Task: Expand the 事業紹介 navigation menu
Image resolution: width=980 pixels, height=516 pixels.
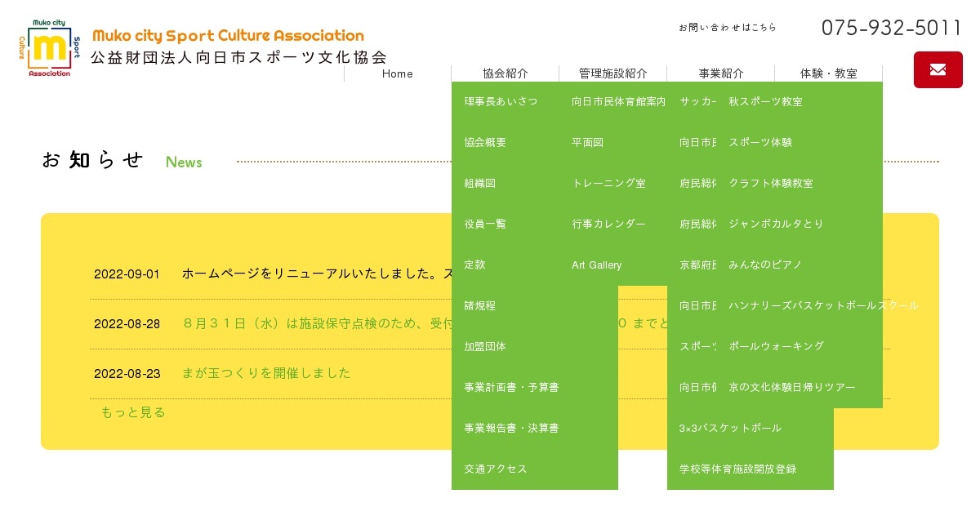Action: [x=720, y=73]
